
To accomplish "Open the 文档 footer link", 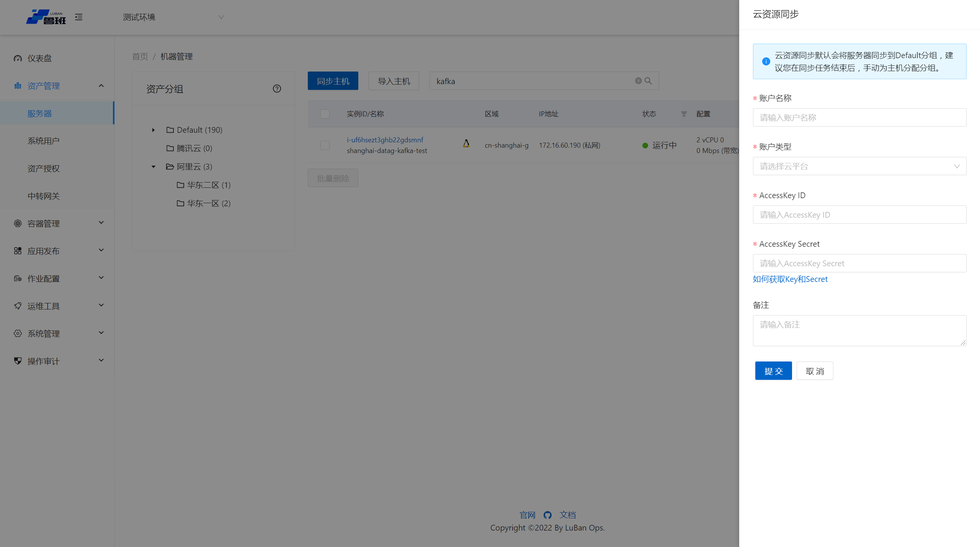I will [568, 515].
